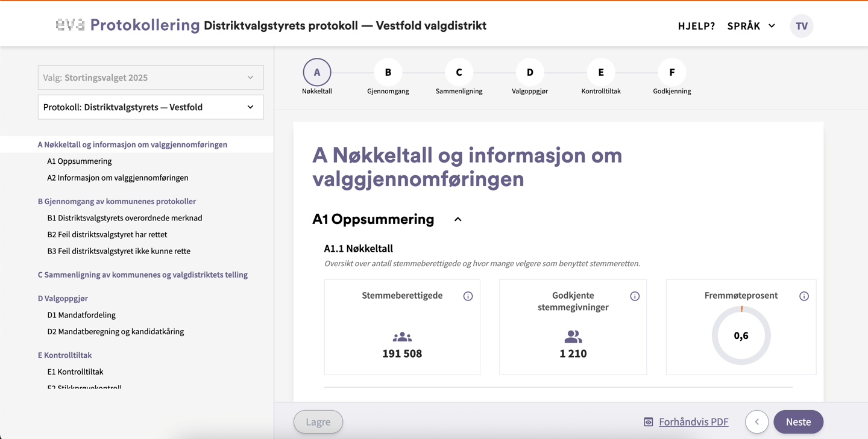Open the Protokoll Distriktvalgstyrets selector
This screenshot has width=868, height=439.
coord(151,107)
